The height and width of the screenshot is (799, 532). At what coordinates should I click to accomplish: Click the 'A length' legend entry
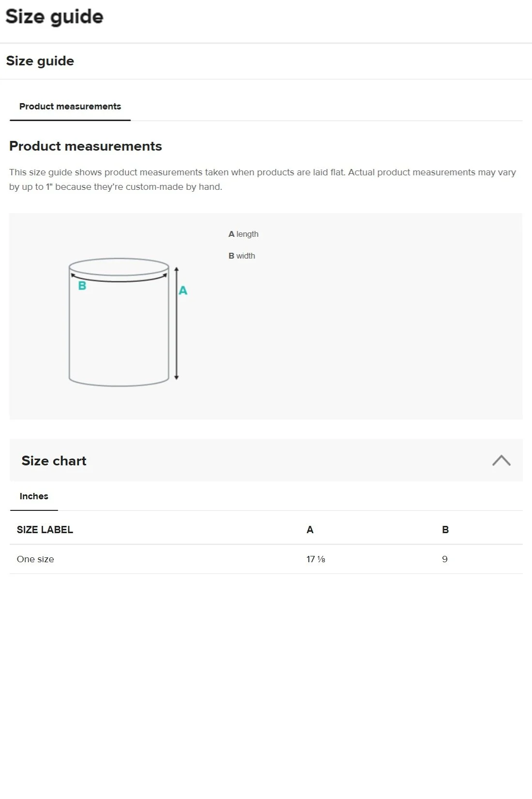click(243, 234)
